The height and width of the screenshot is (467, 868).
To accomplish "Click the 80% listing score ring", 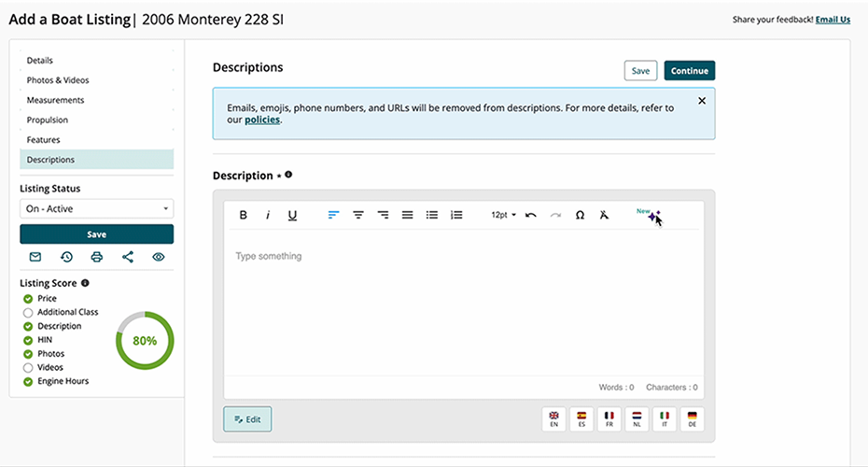I will tap(144, 341).
